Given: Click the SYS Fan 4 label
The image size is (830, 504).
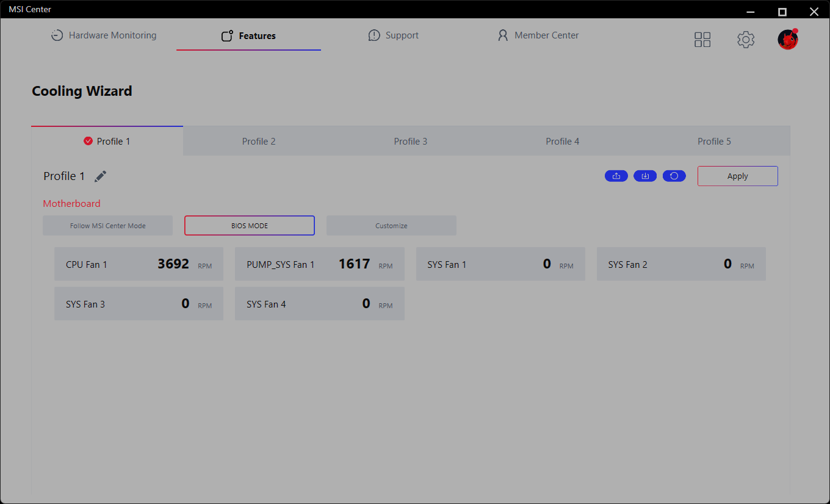Looking at the screenshot, I should point(266,304).
